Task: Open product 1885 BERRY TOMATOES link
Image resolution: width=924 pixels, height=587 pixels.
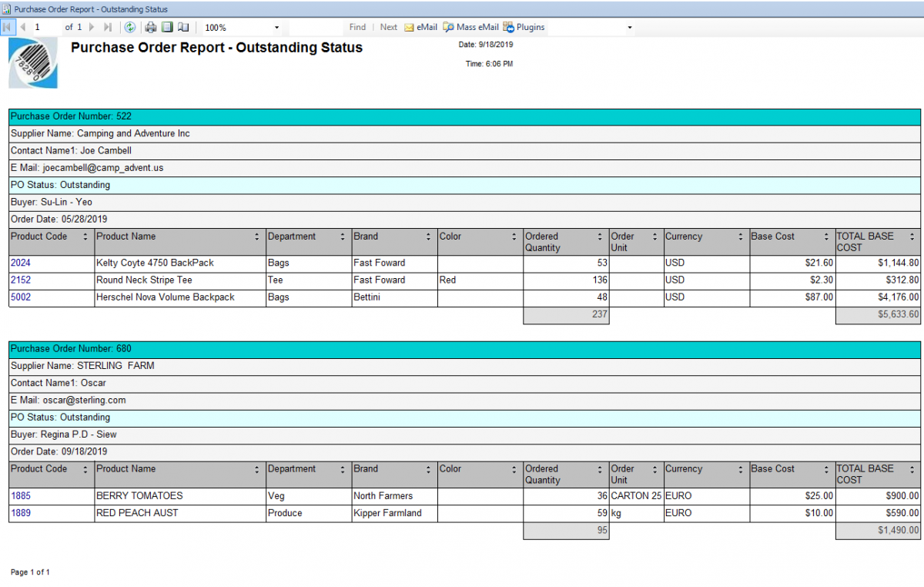Action: pyautogui.click(x=21, y=496)
